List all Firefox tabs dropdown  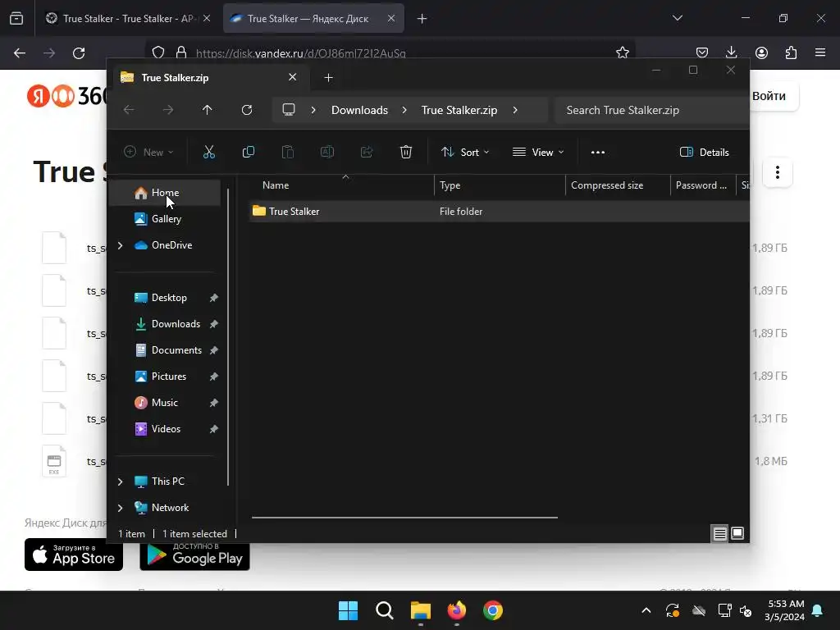point(678,18)
